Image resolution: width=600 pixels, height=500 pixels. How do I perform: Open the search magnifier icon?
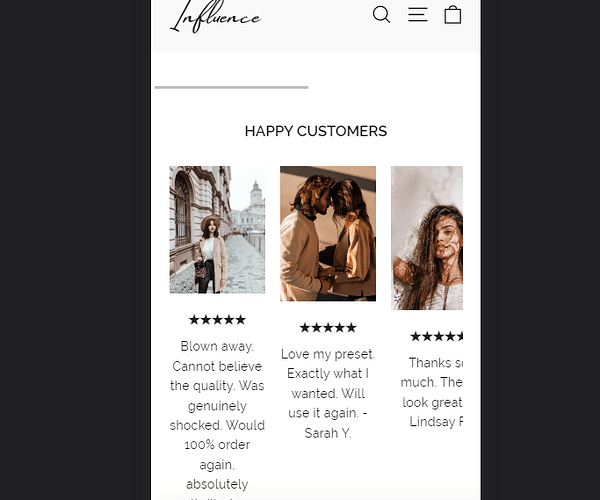click(381, 15)
